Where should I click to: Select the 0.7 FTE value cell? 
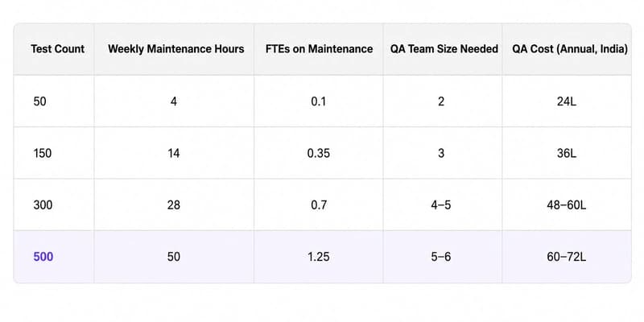(x=318, y=205)
